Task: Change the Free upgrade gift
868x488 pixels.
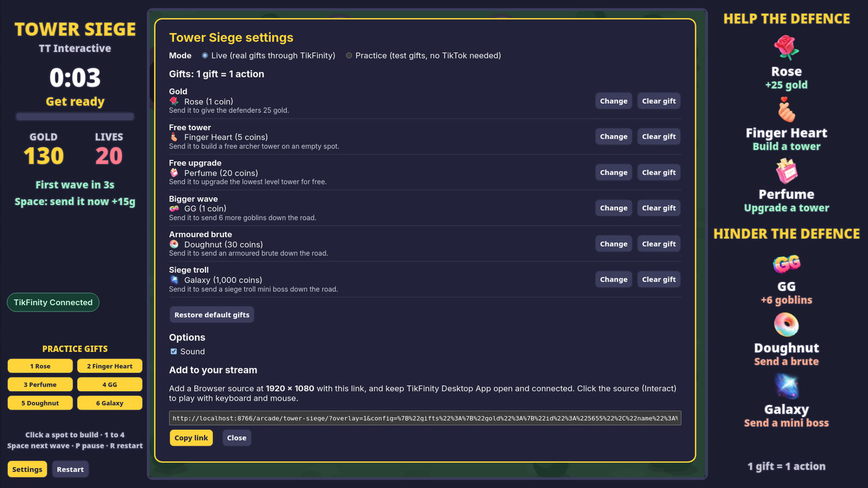Action: click(x=614, y=172)
